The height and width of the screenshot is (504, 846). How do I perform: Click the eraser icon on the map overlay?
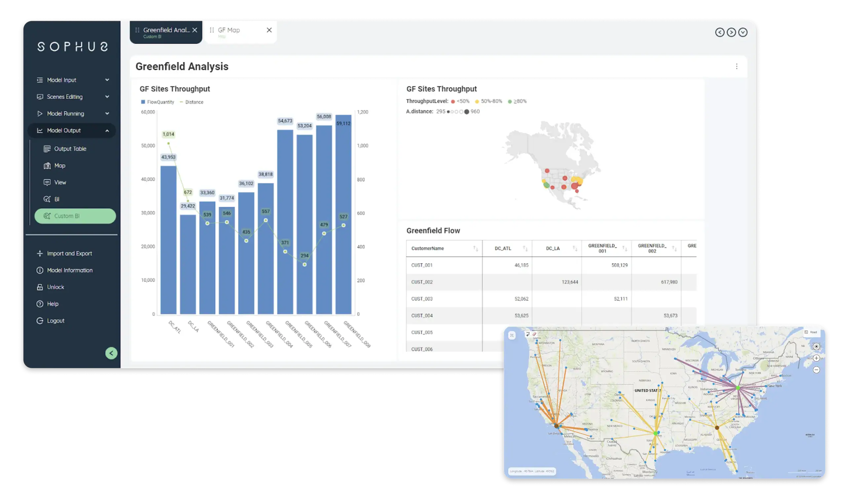534,334
